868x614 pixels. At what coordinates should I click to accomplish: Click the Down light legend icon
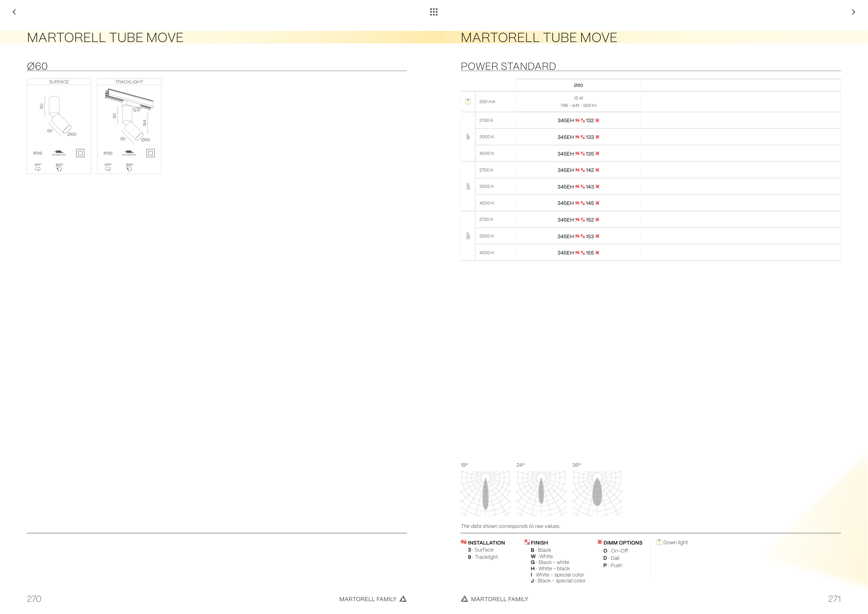[659, 542]
